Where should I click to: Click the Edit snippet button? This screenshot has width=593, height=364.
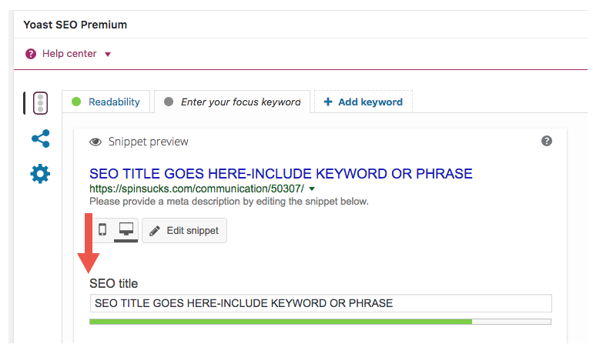[185, 231]
